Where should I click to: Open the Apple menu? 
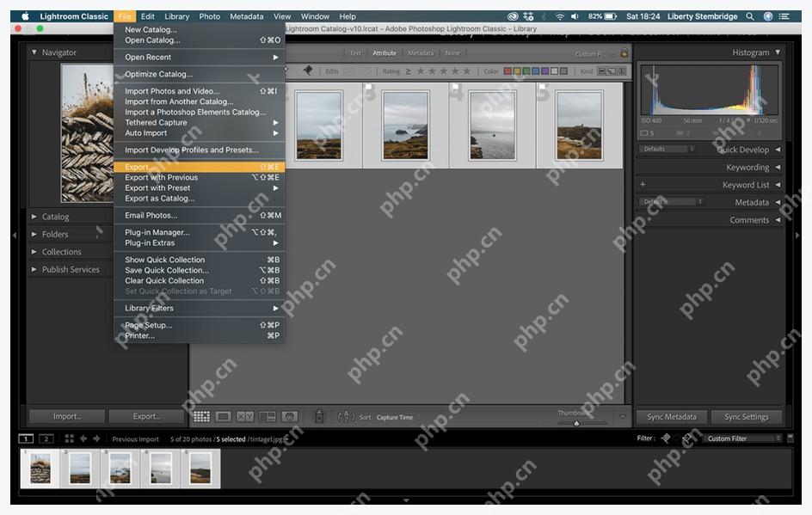point(25,16)
